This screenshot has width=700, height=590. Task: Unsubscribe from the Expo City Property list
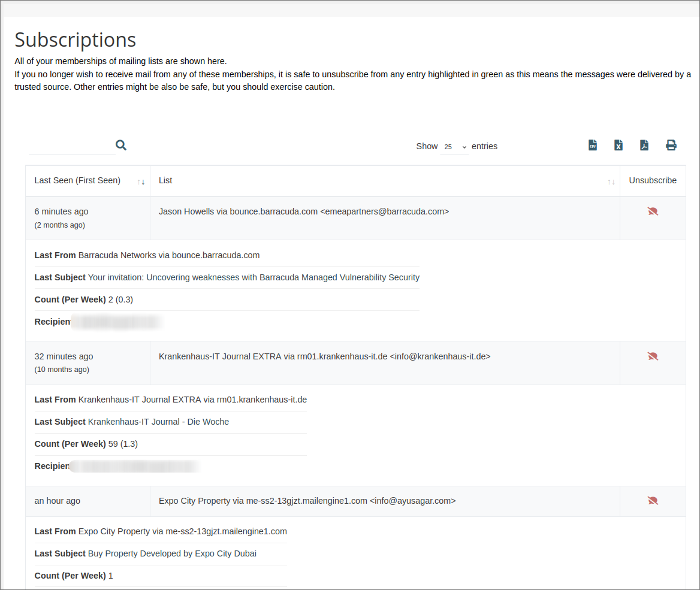(x=653, y=500)
